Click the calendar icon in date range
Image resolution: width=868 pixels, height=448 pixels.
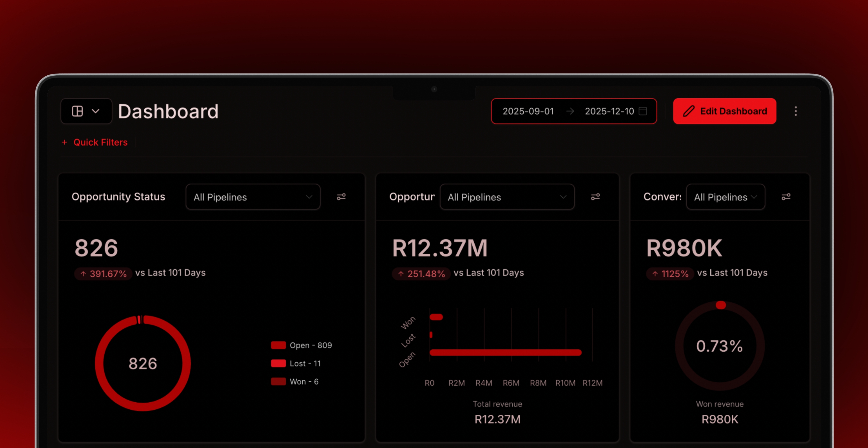(x=643, y=111)
